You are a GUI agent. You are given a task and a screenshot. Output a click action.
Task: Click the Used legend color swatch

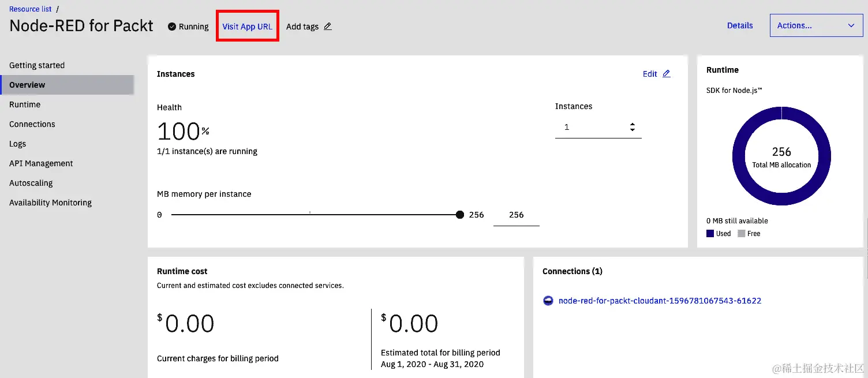pos(710,234)
